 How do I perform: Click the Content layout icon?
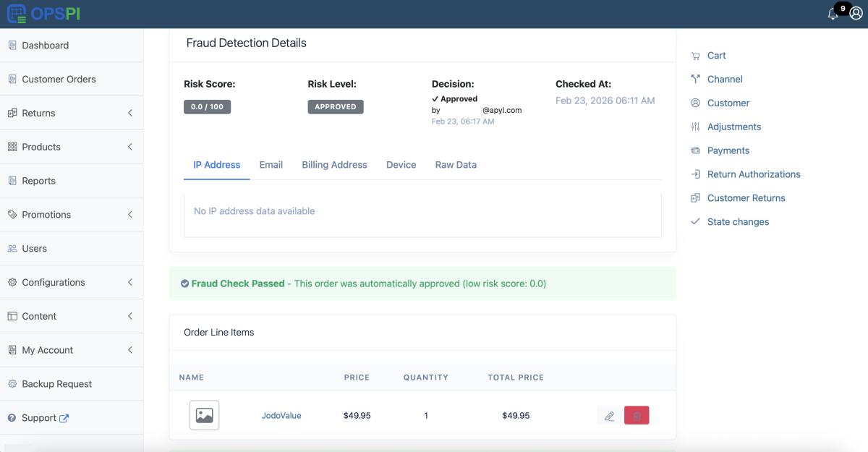12,316
